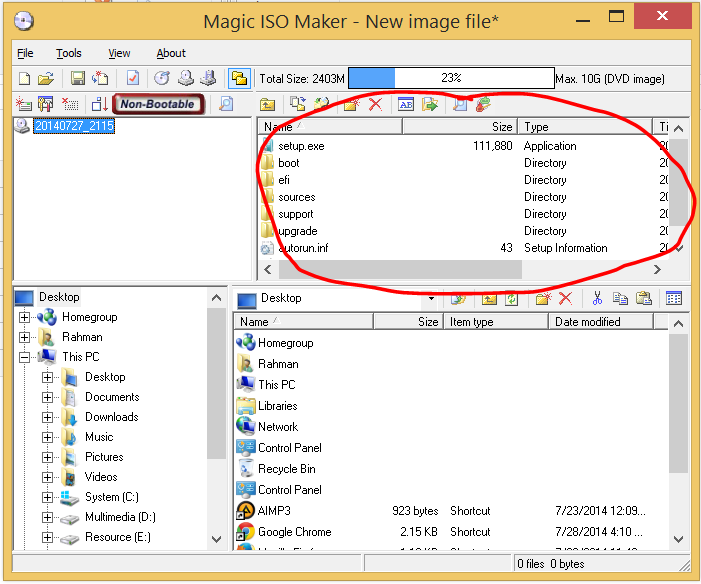Click the paste clipboard icon
701x584 pixels.
(643, 298)
